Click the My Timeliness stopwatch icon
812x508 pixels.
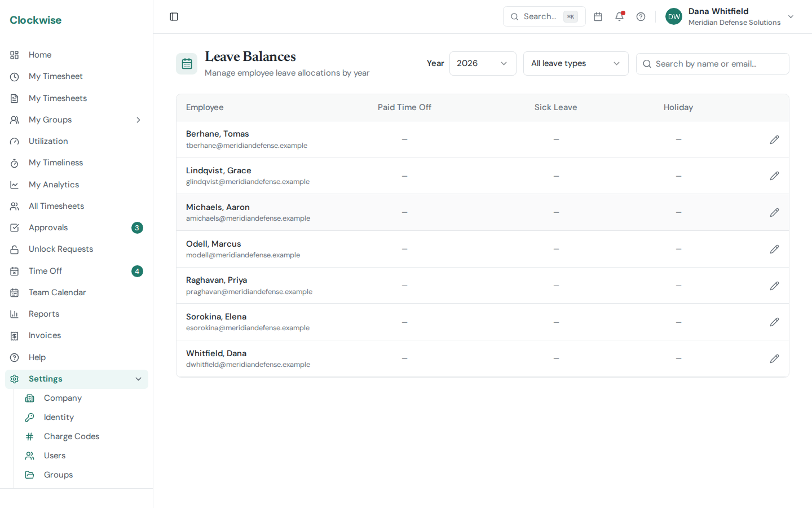pyautogui.click(x=15, y=163)
